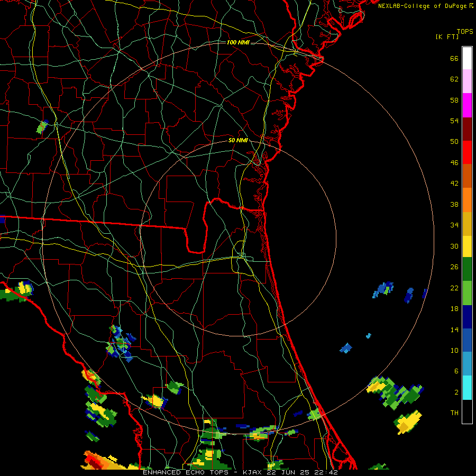Click the legend value "30"
The width and height of the screenshot is (476, 476).
pos(454,246)
